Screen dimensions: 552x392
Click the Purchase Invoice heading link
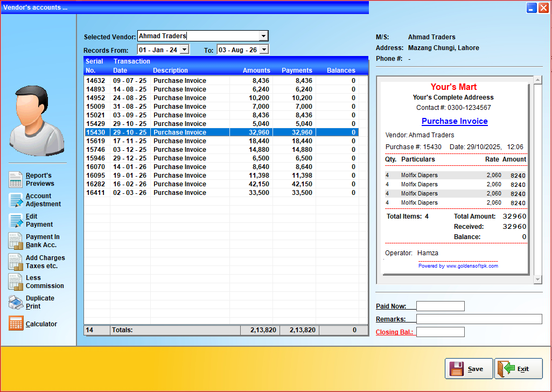coord(455,121)
